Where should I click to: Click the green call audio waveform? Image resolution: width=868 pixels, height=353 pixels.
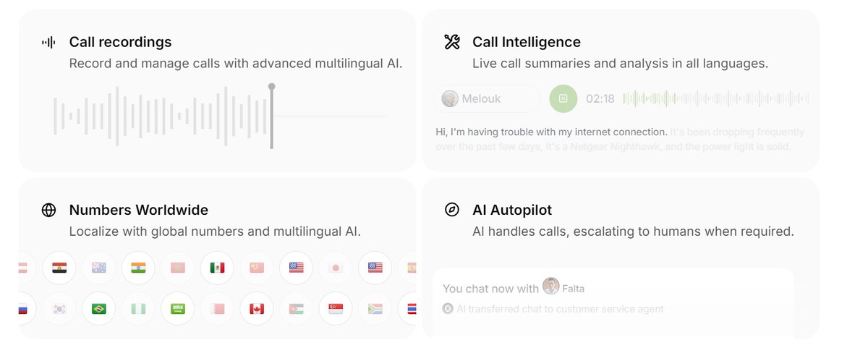(x=716, y=98)
